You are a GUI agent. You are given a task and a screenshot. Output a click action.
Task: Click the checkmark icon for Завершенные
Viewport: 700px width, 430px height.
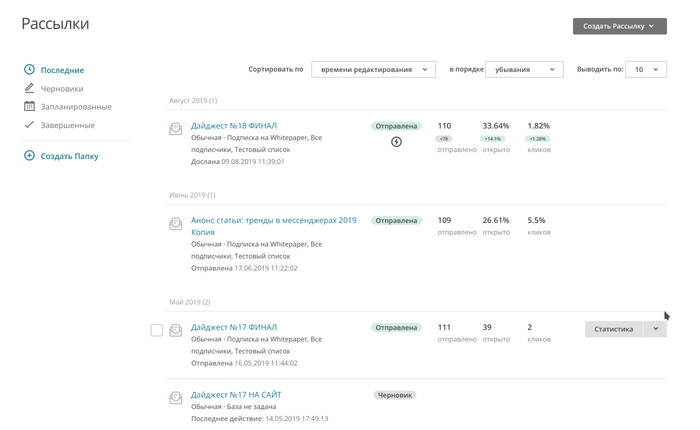click(29, 125)
